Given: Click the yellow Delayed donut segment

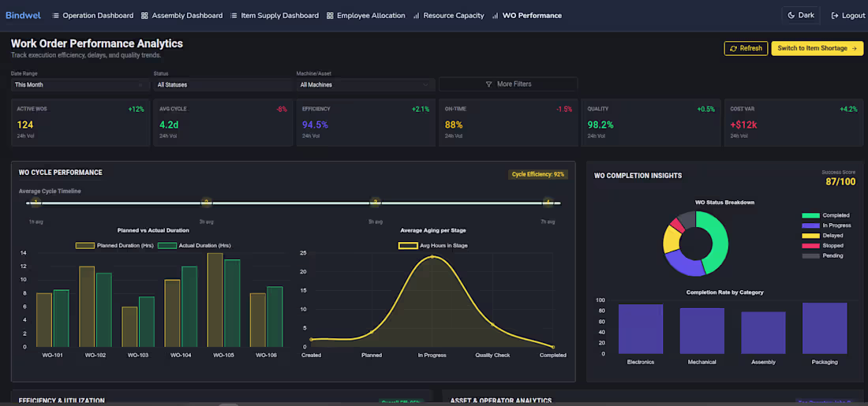Looking at the screenshot, I should (671, 240).
